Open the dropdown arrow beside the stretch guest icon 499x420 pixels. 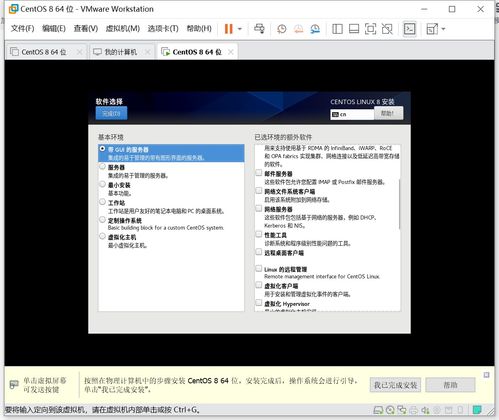(x=443, y=29)
